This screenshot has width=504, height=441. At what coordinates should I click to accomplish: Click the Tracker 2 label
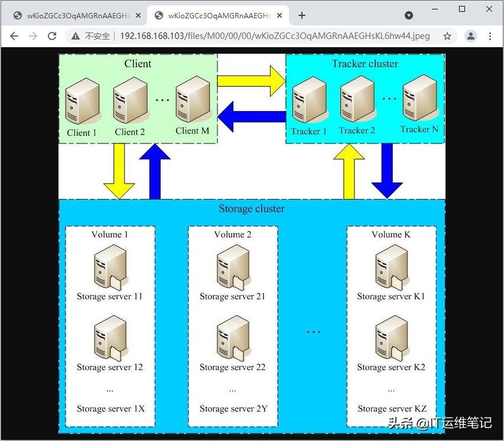[357, 130]
